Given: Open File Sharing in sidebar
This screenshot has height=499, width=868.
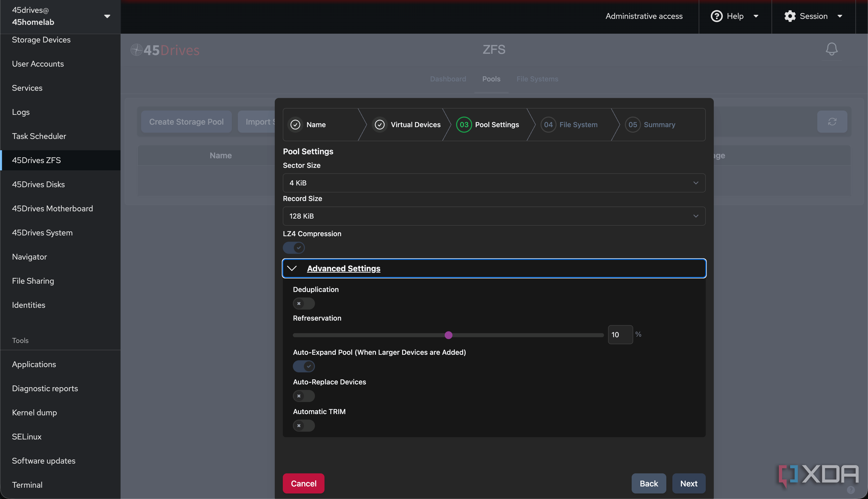Looking at the screenshot, I should [x=60, y=281].
